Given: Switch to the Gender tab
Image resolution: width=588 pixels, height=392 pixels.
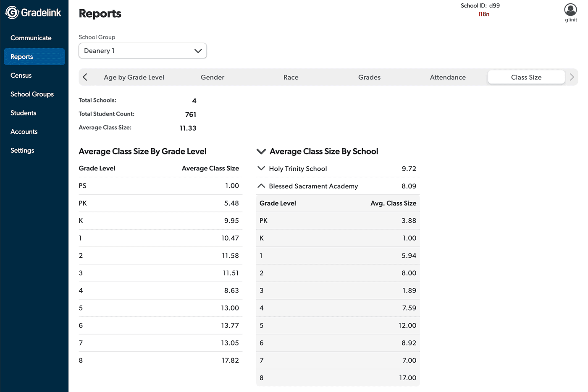Looking at the screenshot, I should coord(213,77).
